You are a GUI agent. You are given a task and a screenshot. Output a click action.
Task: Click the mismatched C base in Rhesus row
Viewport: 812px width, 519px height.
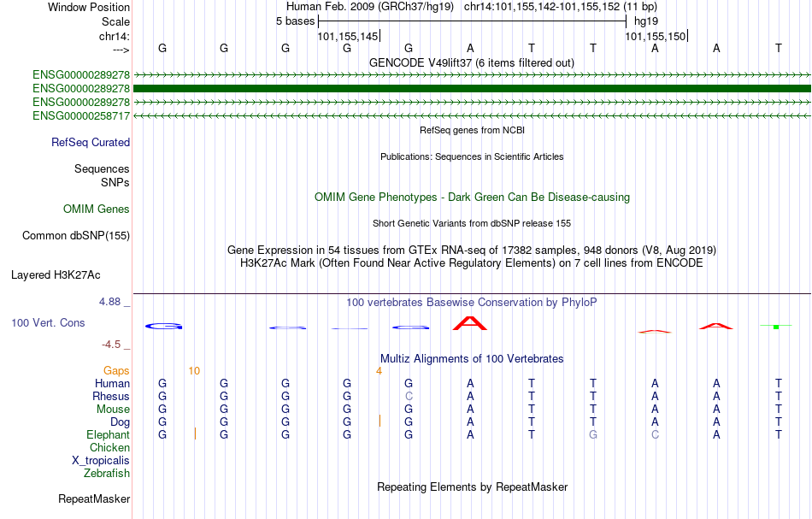tap(409, 396)
